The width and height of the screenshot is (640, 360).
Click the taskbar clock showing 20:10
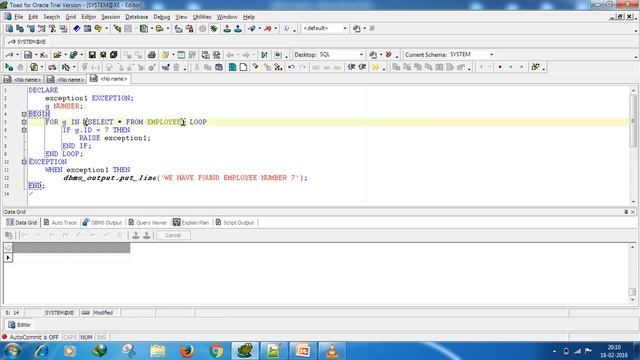click(x=614, y=351)
